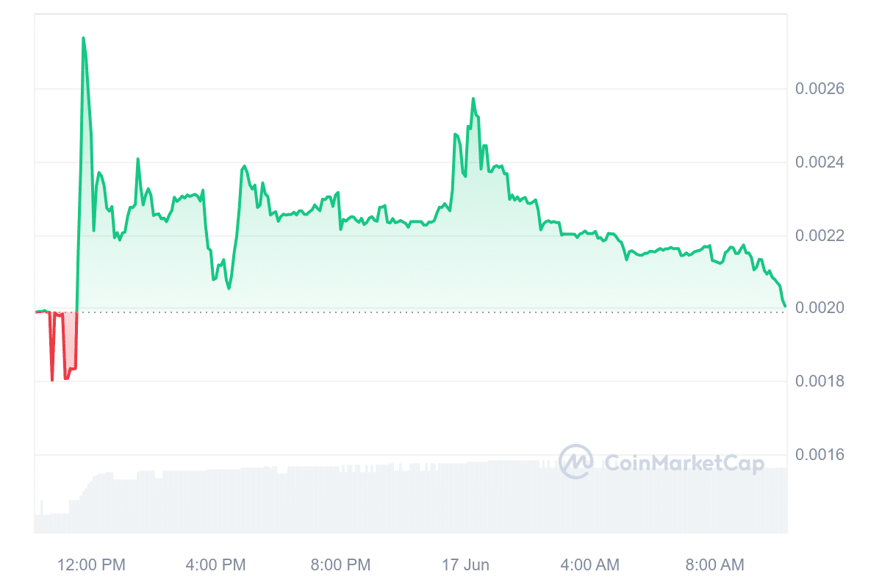Click the price peak above 17 Jun
The image size is (882, 588).
[x=473, y=98]
